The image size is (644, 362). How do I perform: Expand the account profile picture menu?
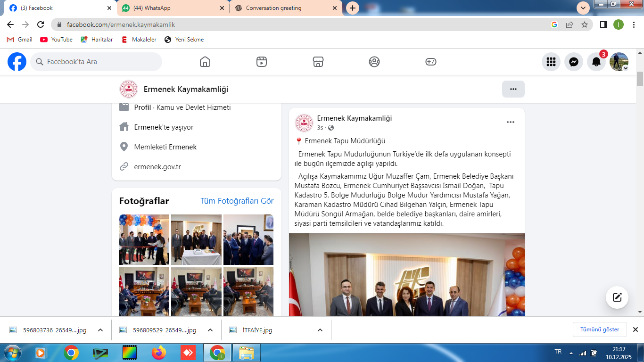tap(619, 62)
